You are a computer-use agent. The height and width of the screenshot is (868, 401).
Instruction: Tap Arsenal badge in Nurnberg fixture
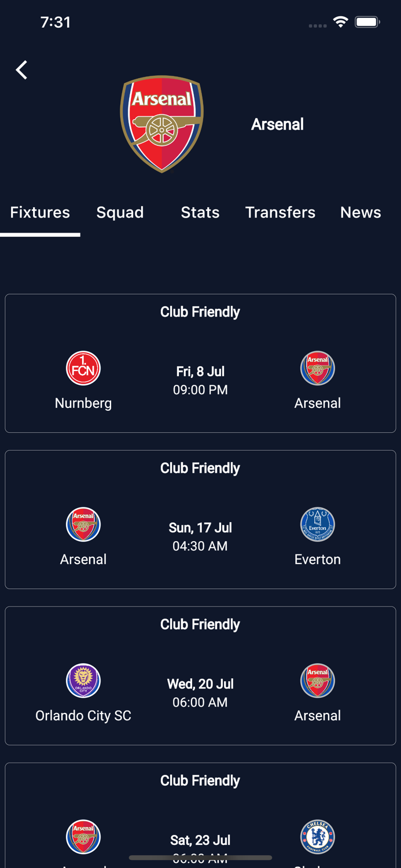[317, 368]
